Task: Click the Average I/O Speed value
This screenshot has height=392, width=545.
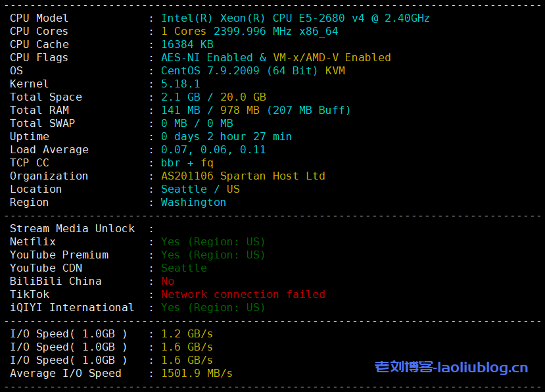Action: [x=197, y=373]
